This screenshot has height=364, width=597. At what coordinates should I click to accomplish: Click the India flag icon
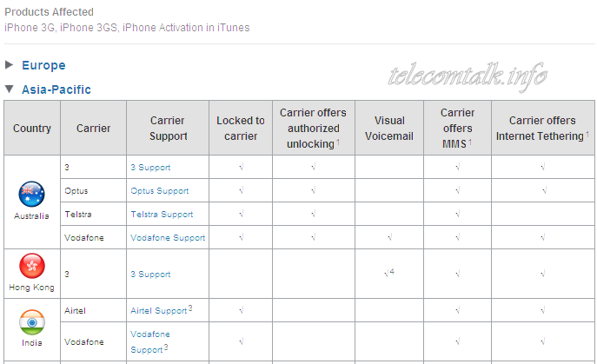click(x=32, y=322)
